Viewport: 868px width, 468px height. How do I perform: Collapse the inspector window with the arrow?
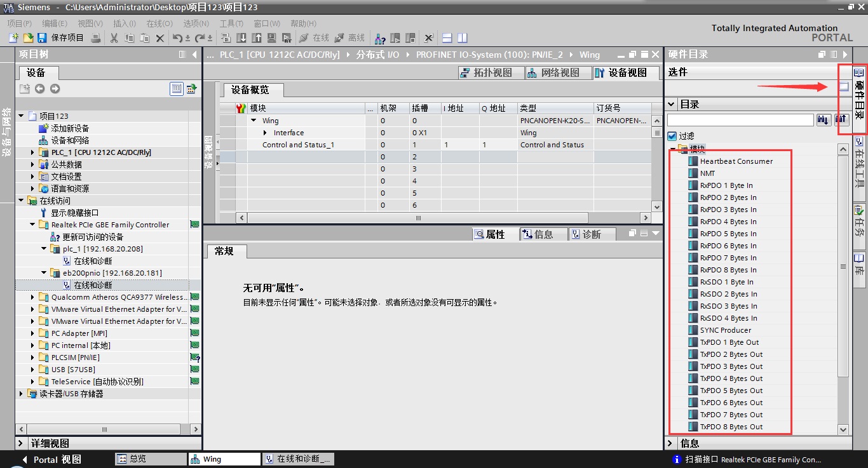656,234
